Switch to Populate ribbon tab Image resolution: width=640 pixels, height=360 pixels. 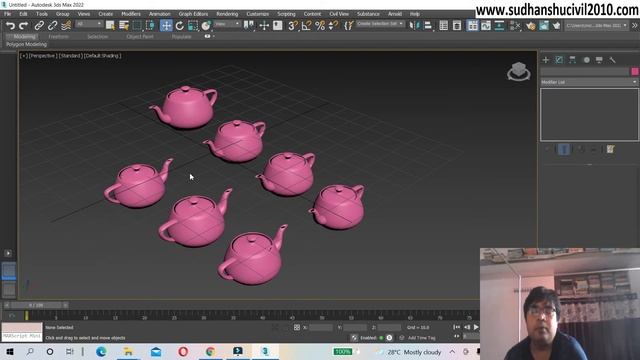point(182,36)
